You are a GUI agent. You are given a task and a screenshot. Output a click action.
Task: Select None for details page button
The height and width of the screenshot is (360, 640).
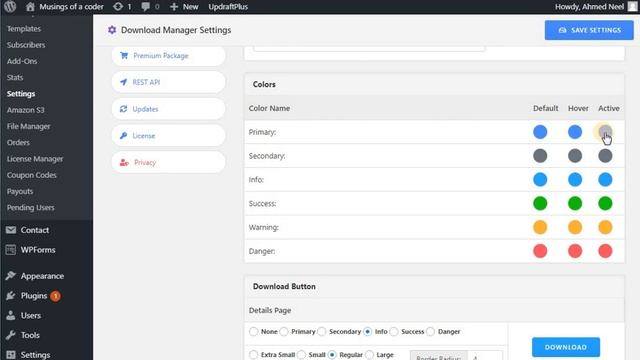(253, 331)
